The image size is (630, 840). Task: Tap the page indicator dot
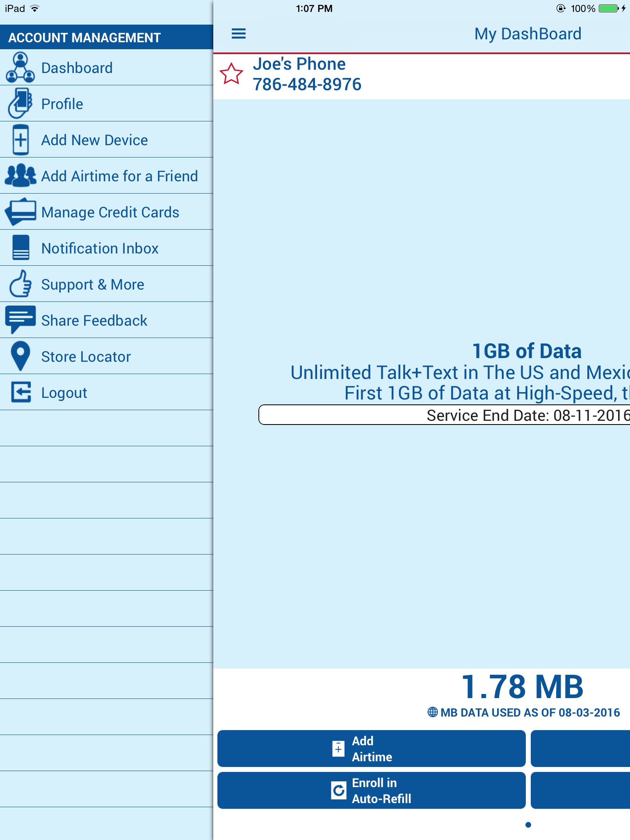click(528, 825)
